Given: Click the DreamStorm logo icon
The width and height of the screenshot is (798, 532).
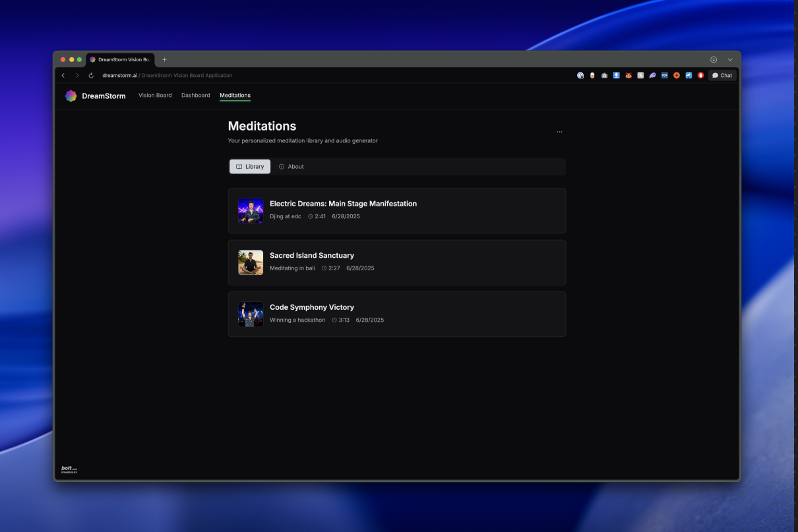Looking at the screenshot, I should 71,96.
